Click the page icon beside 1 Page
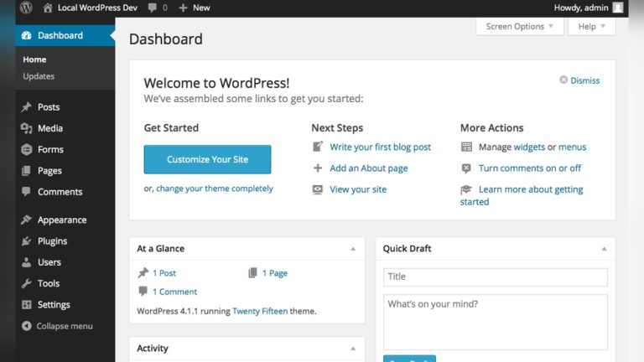 click(252, 272)
